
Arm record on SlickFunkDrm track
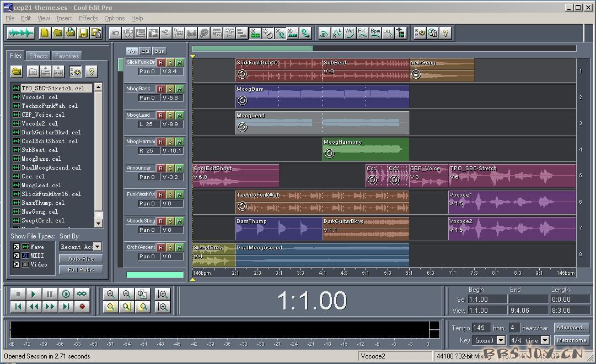160,63
